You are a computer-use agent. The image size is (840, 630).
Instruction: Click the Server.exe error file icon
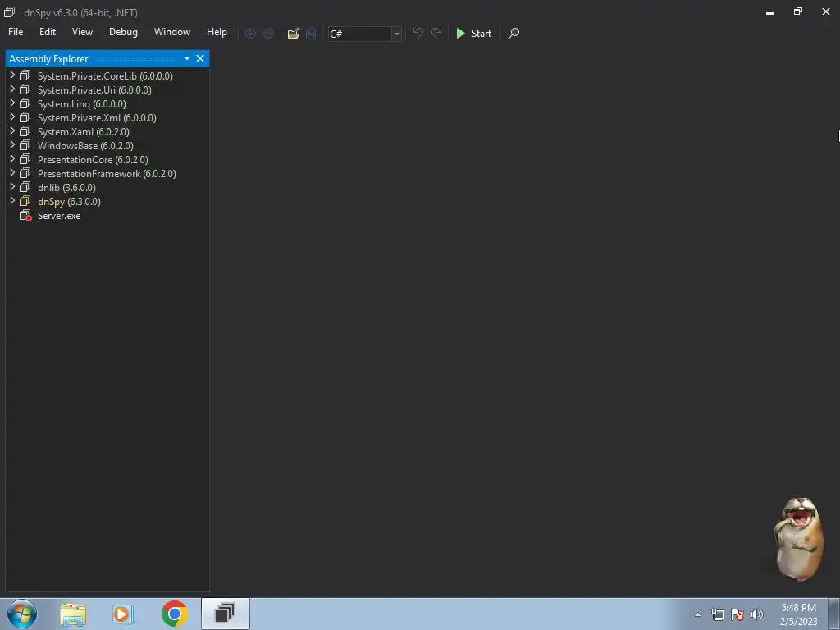25,216
